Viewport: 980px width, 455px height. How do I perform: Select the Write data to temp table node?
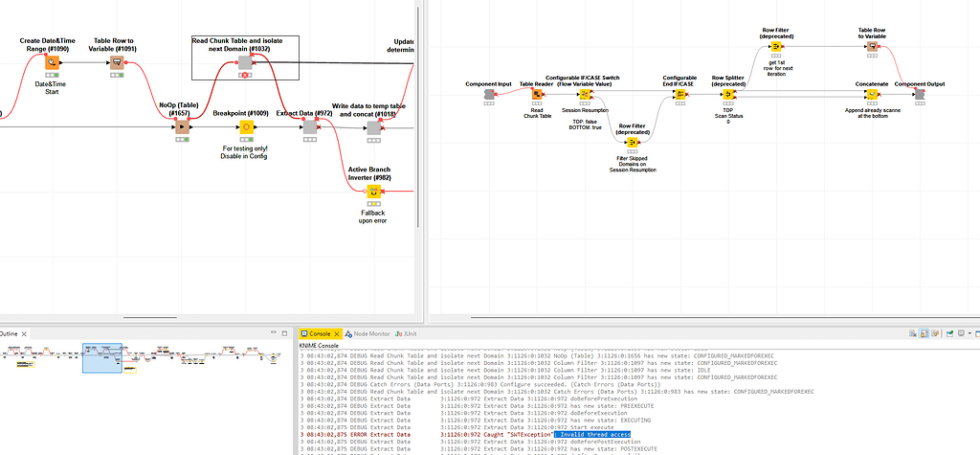[x=374, y=127]
